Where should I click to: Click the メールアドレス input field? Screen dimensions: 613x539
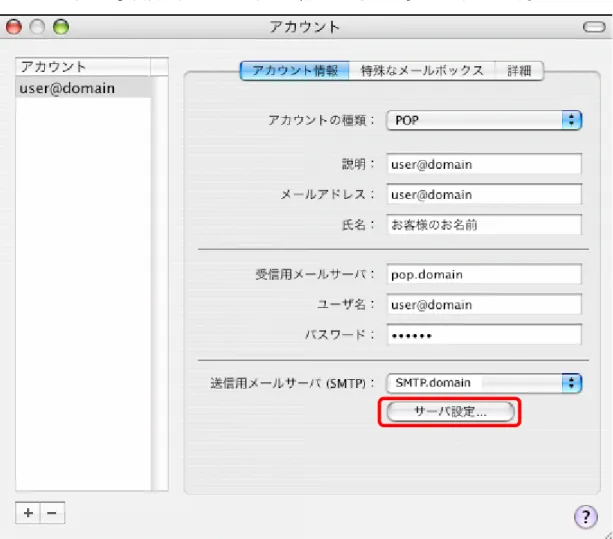(x=484, y=194)
